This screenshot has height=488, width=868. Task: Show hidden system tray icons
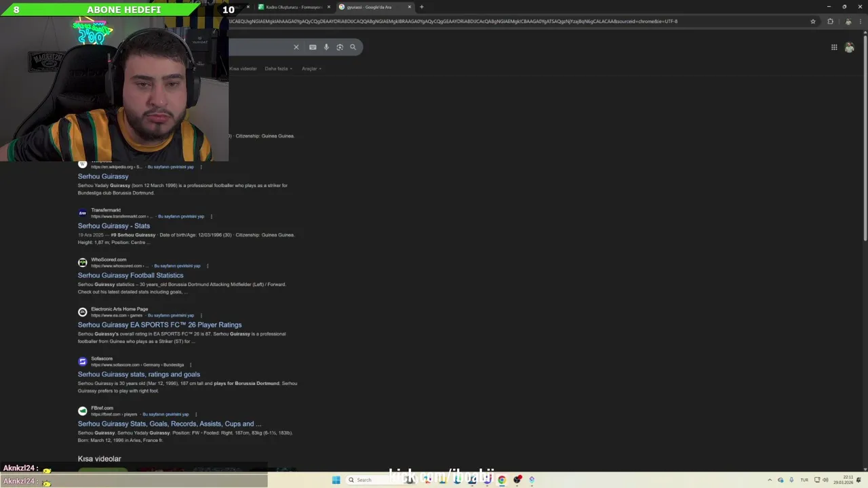[770, 480]
